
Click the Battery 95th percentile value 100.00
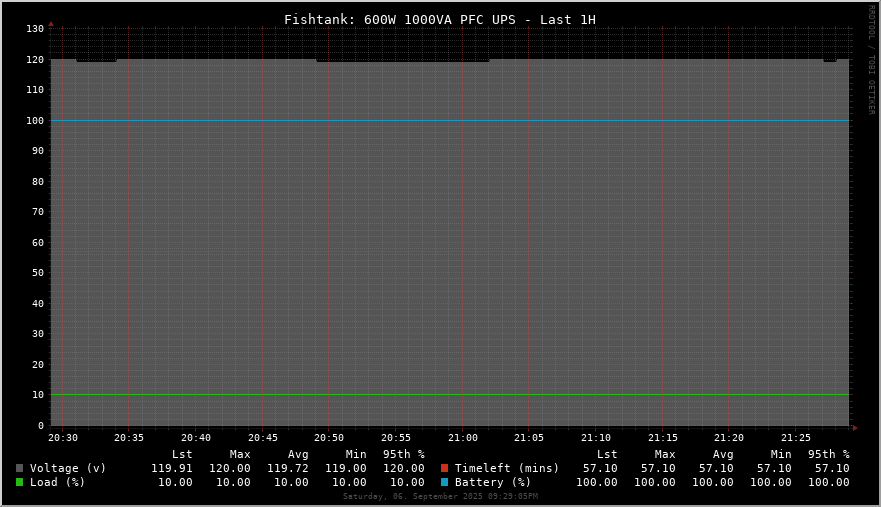point(829,482)
